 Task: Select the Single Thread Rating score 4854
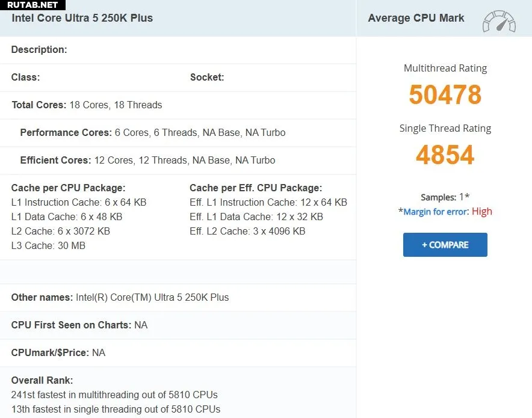445,155
